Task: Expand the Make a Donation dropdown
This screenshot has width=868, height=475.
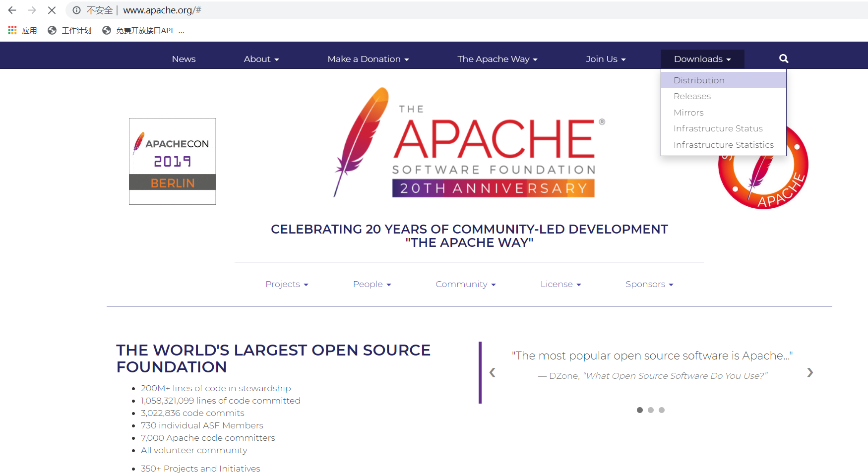Action: click(368, 59)
